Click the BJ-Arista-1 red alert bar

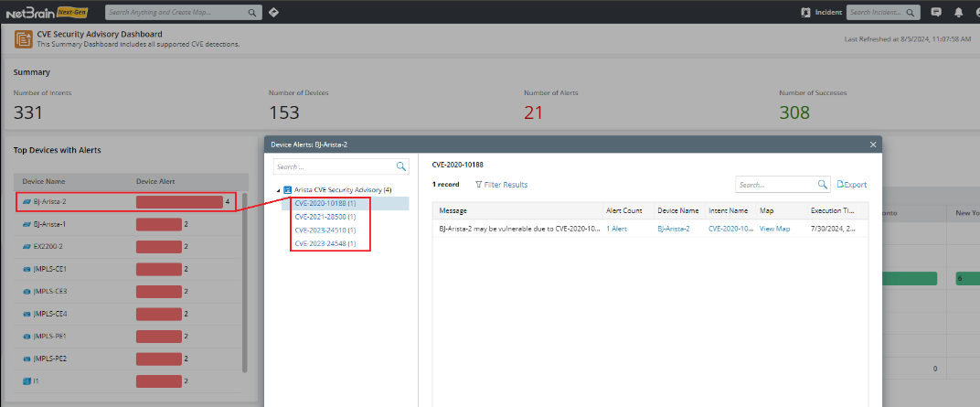pyautogui.click(x=159, y=224)
